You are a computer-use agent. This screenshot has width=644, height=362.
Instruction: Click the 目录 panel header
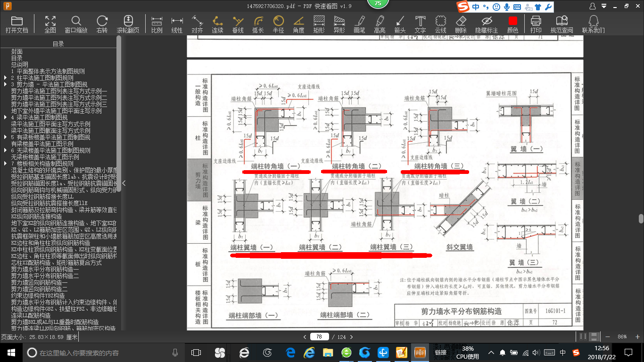(58, 44)
